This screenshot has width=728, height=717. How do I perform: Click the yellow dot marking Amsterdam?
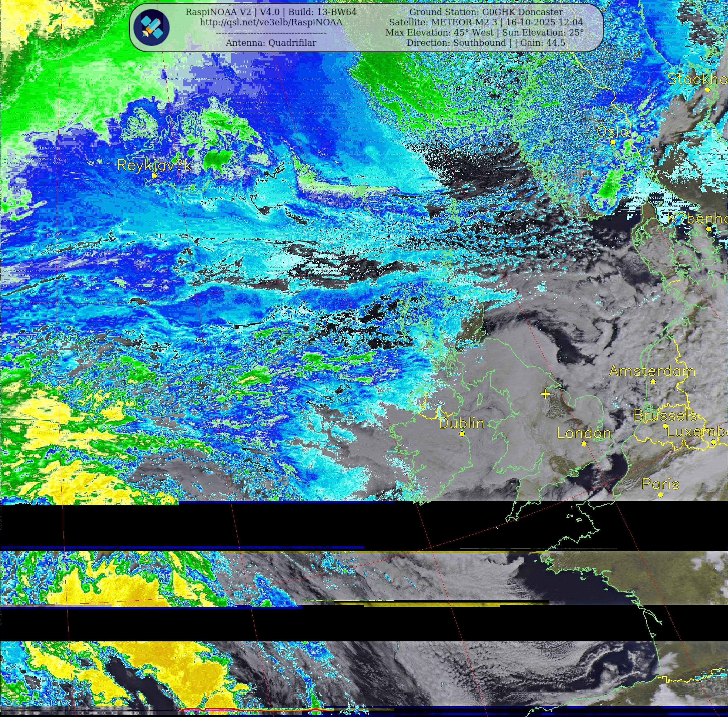[x=653, y=381]
